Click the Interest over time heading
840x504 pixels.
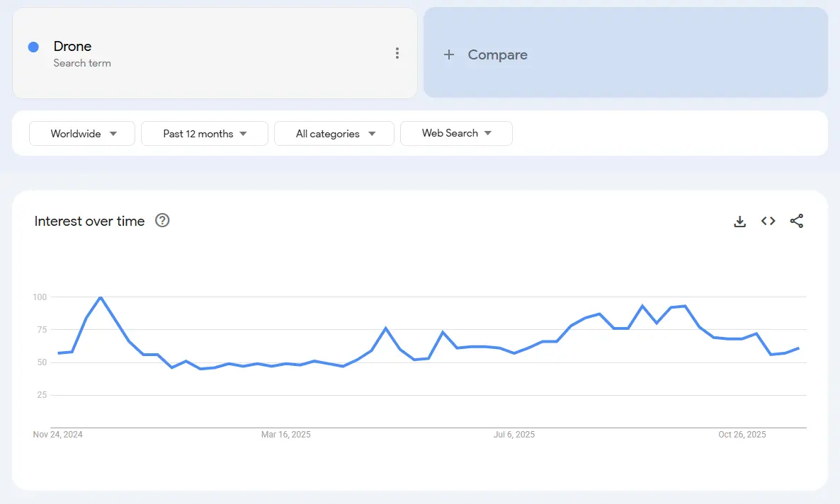tap(89, 221)
